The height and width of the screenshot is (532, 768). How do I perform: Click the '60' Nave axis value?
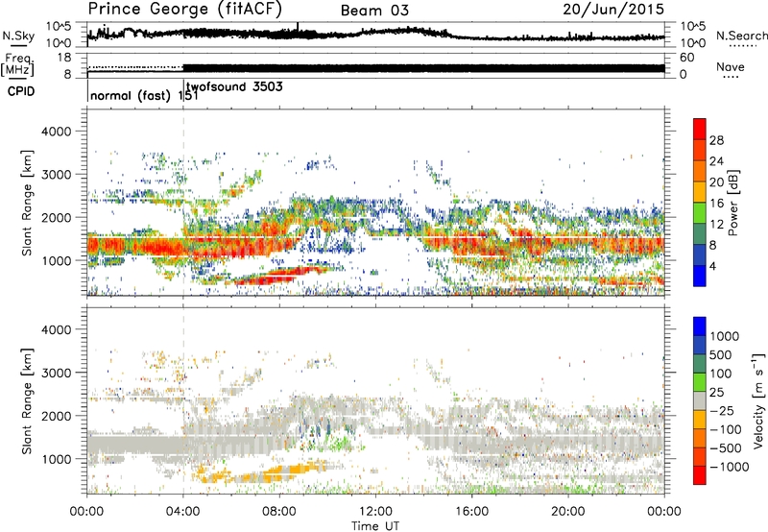[686, 58]
